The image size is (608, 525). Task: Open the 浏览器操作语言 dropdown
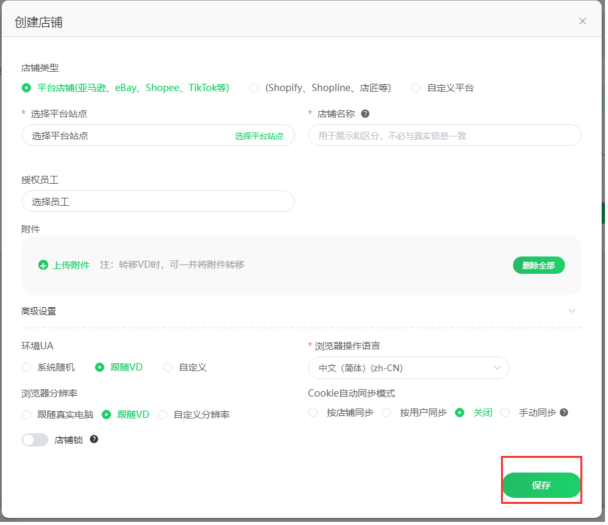tap(410, 369)
